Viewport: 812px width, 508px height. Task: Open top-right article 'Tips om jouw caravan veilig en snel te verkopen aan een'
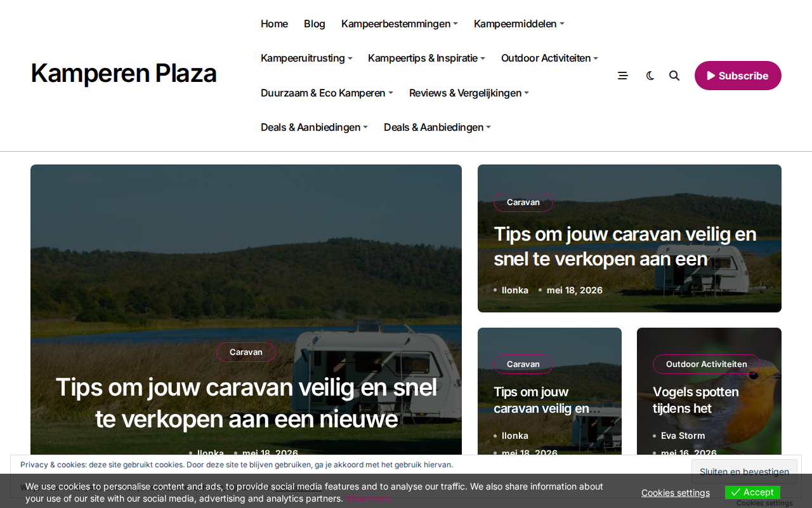tap(625, 246)
